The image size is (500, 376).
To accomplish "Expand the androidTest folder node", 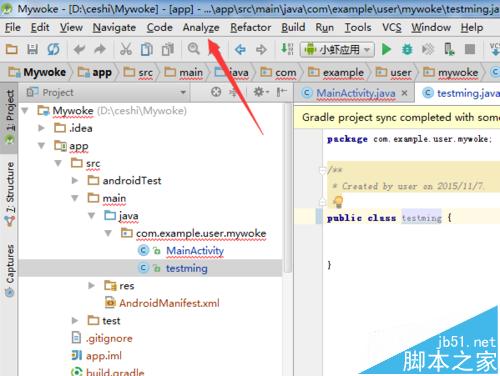I will [75, 180].
